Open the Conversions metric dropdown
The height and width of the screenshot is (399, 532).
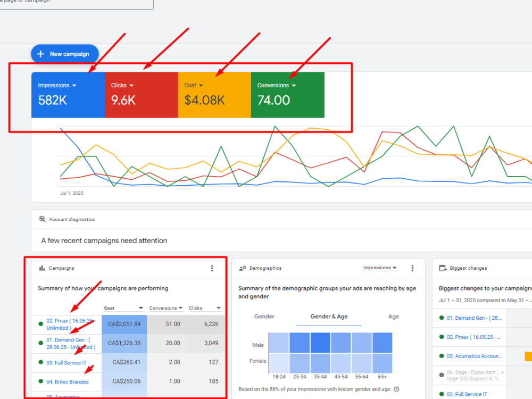click(x=277, y=85)
